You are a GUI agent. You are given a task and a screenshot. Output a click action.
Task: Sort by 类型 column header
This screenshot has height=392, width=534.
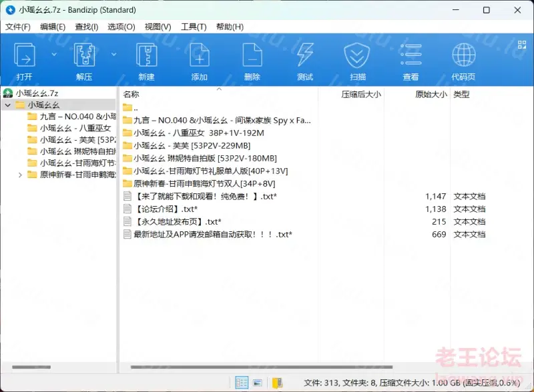point(461,94)
